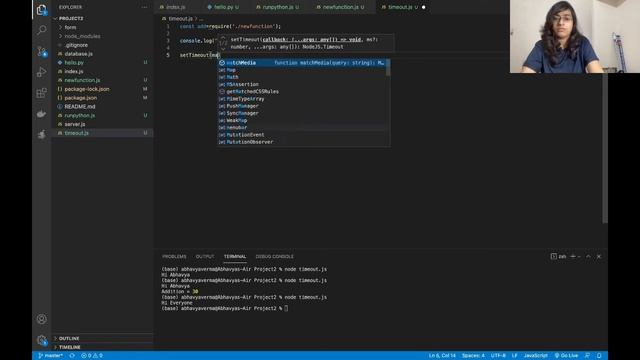Open the newfunction.js editor tab

pyautogui.click(x=340, y=7)
